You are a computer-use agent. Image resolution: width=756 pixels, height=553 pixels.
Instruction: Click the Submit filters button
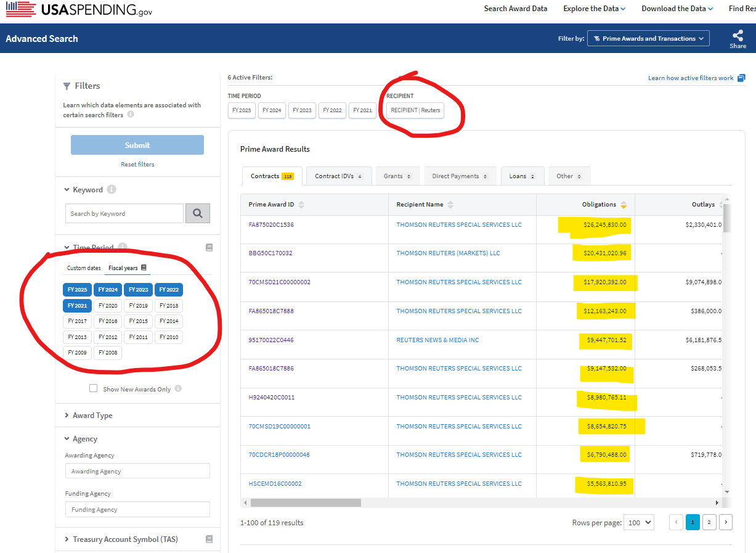137,145
